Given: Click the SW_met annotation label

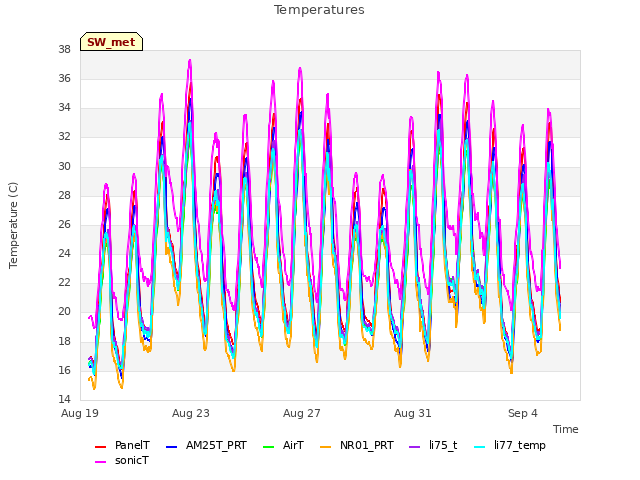Looking at the screenshot, I should 111,42.
